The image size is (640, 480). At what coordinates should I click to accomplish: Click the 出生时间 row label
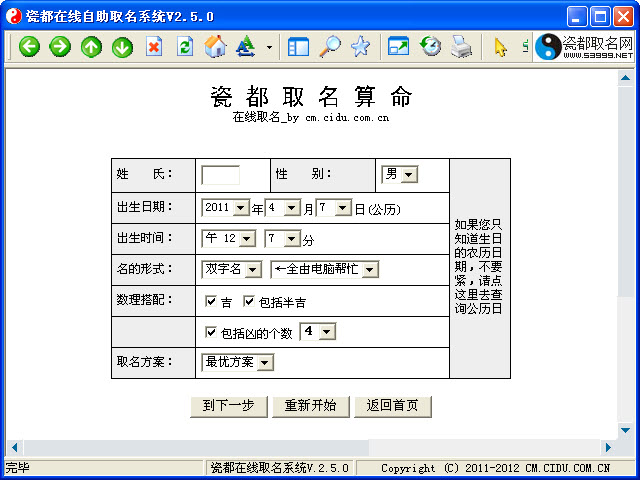tap(144, 238)
